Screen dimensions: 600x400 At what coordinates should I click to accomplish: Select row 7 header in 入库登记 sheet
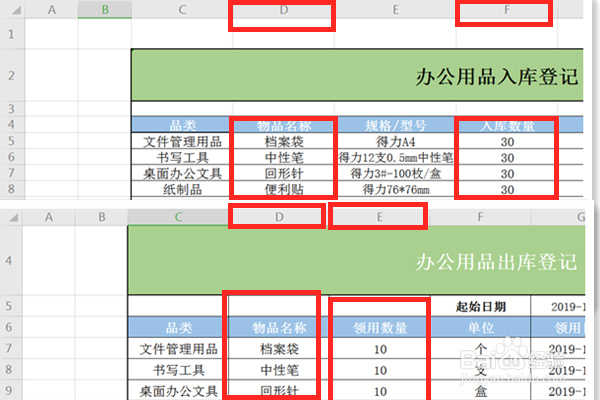pos(11,173)
